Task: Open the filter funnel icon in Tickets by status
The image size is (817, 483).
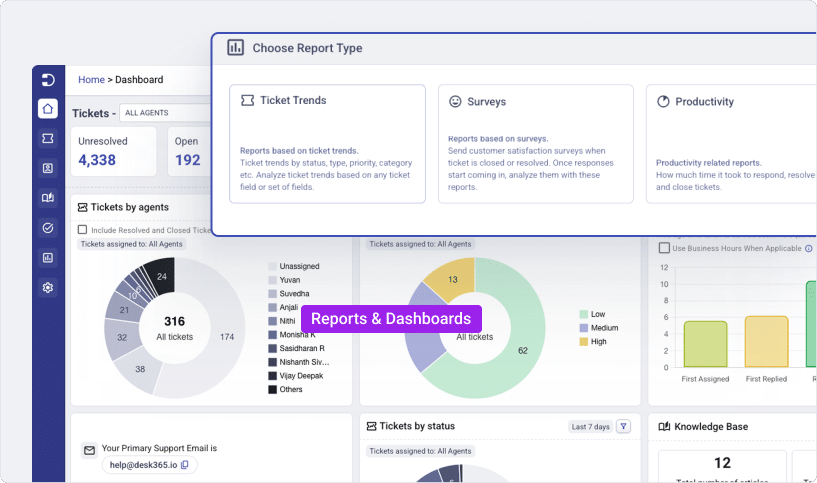Action: point(623,426)
